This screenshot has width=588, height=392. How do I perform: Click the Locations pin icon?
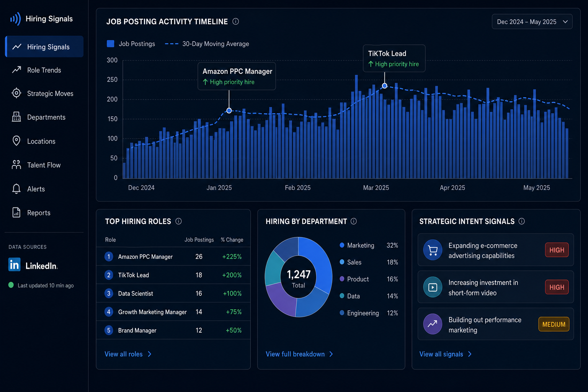click(16, 141)
